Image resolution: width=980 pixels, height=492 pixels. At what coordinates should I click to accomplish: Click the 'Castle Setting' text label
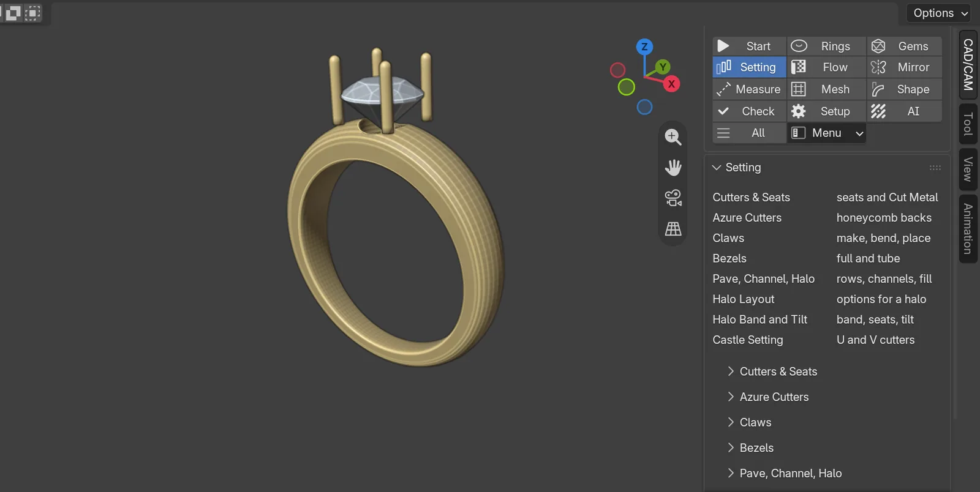click(748, 340)
